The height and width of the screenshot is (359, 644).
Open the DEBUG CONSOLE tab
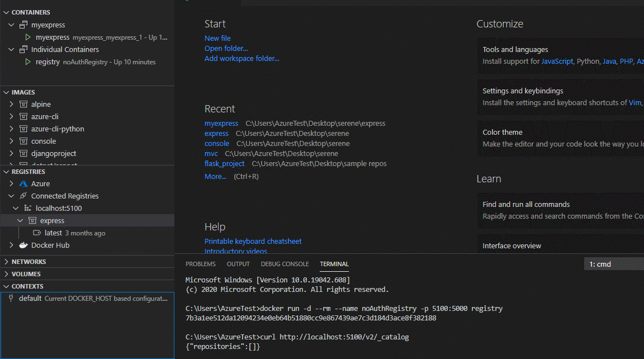click(285, 264)
